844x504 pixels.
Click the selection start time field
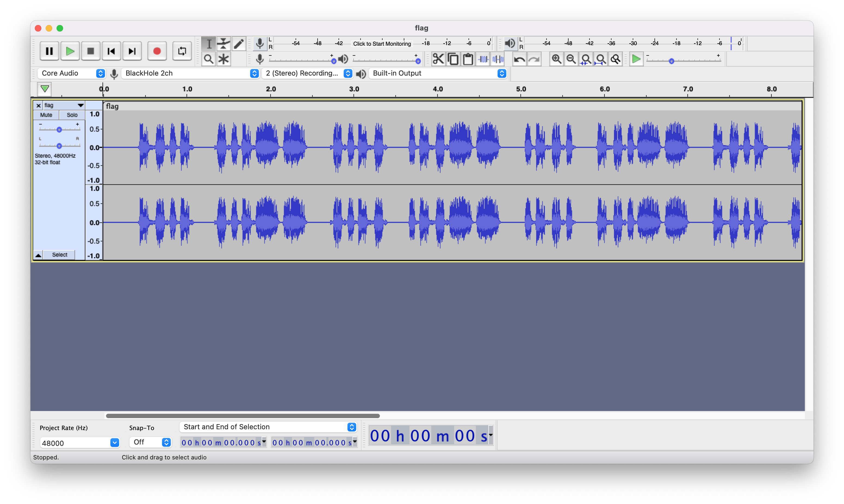click(x=221, y=443)
